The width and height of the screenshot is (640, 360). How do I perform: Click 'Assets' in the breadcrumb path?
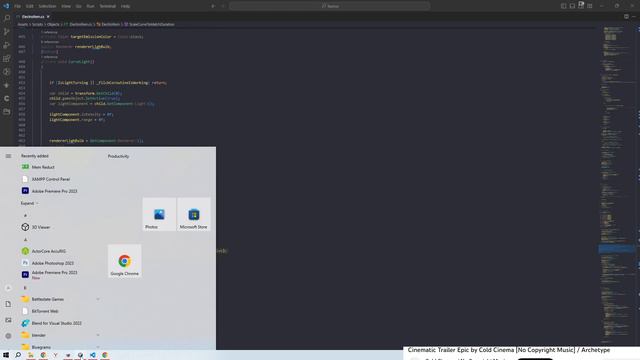pos(22,24)
